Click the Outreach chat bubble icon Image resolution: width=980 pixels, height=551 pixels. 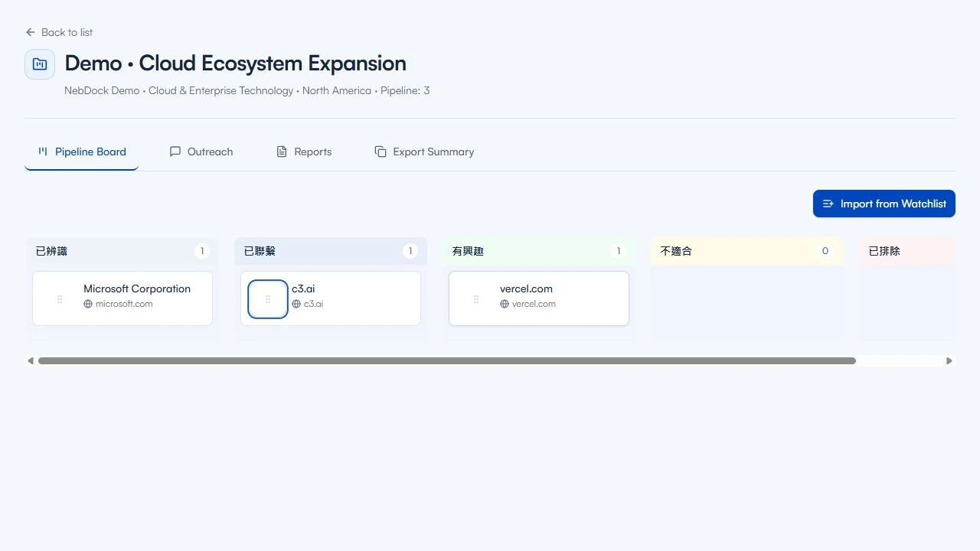coord(175,152)
